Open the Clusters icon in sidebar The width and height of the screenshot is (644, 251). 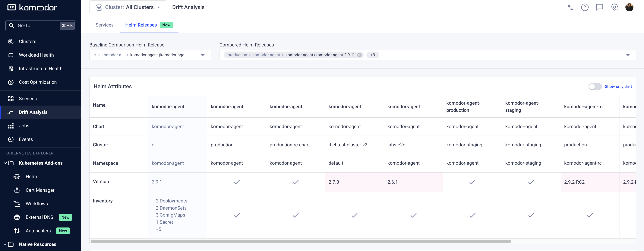(x=11, y=42)
